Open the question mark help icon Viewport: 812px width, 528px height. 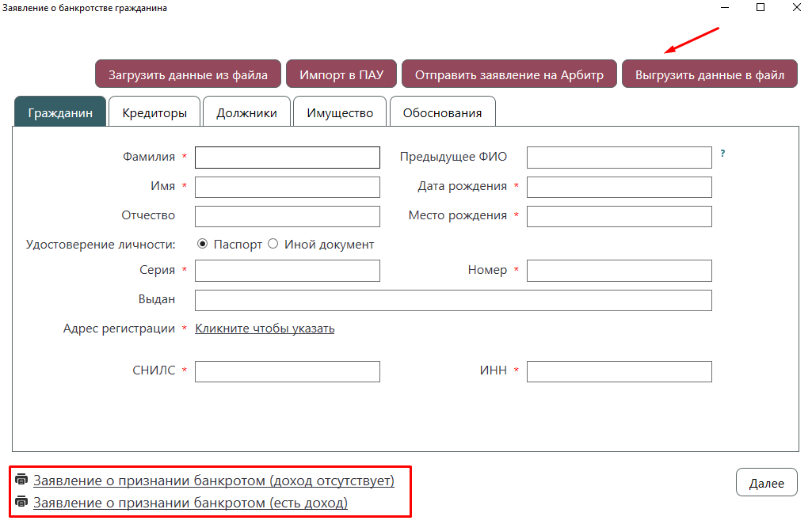722,154
